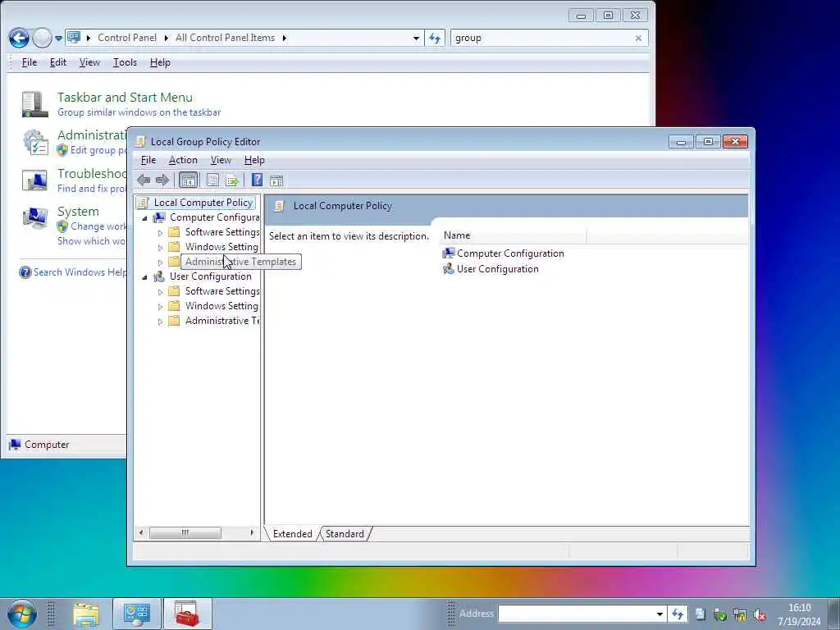Expand Windows Settings under User Configuration
Viewport: 840px width, 630px height.
click(160, 307)
